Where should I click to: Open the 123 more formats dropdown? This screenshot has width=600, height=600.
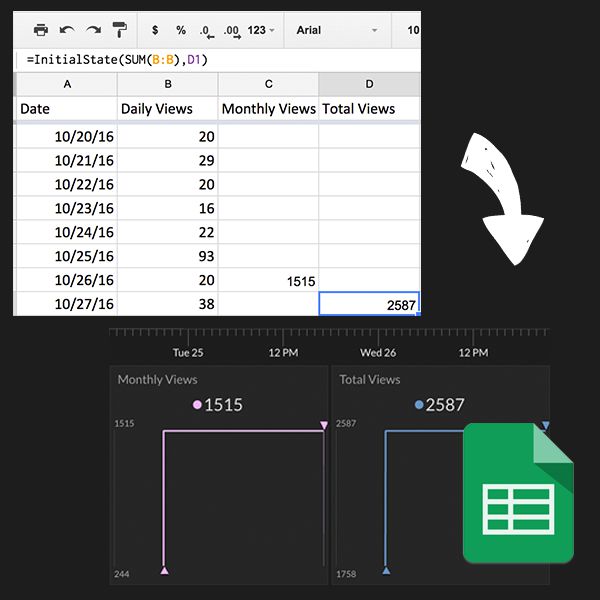(261, 30)
